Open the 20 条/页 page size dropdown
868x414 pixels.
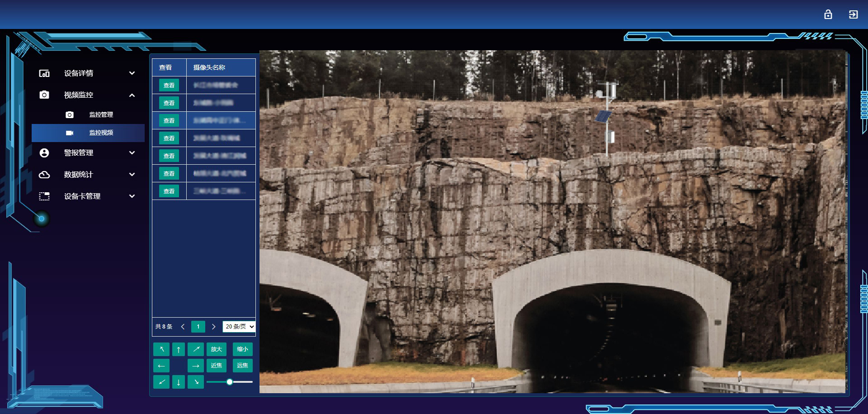(x=239, y=327)
